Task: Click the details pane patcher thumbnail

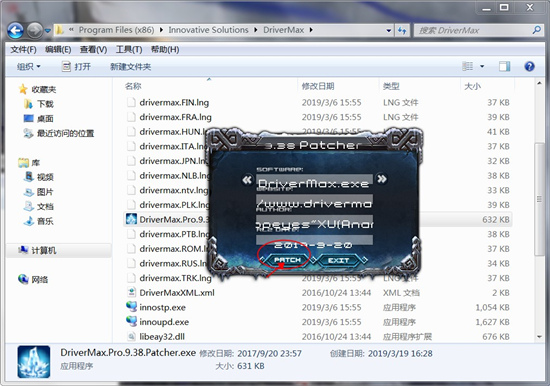Action: [34, 361]
